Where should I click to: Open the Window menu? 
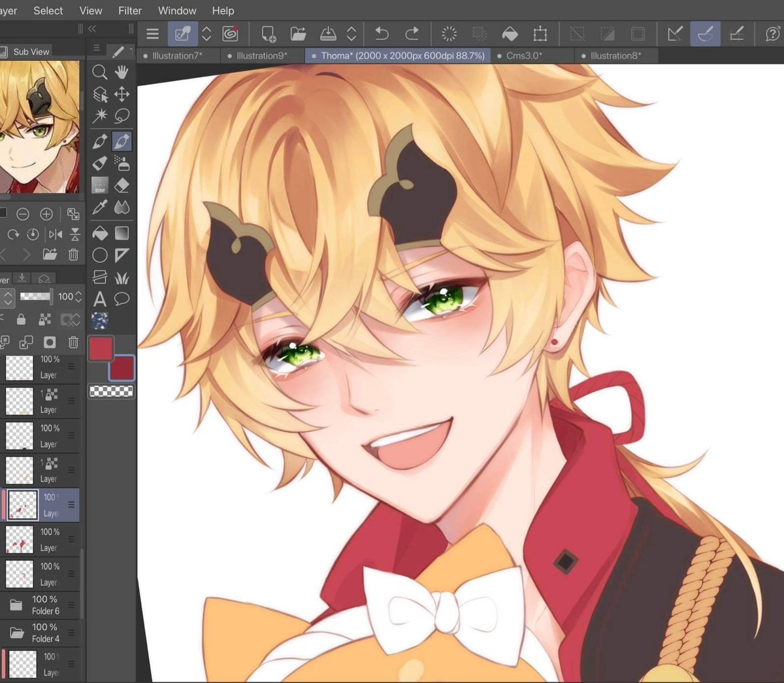(x=177, y=10)
